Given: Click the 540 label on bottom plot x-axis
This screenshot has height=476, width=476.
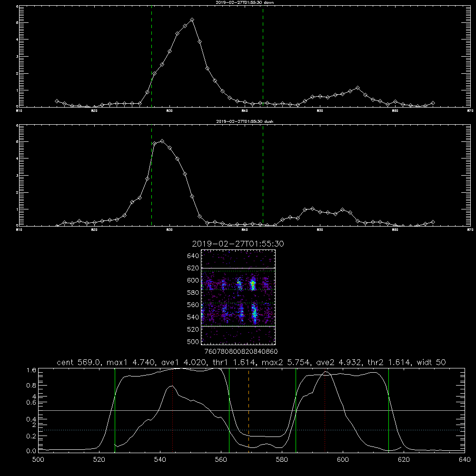Looking at the screenshot, I should pyautogui.click(x=160, y=460).
